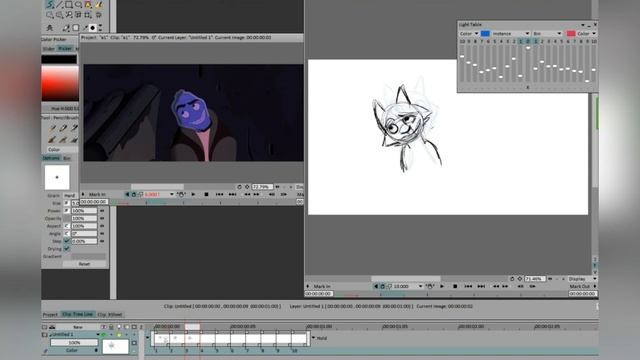640x360 pixels.
Task: Open the Bin dropdown in Light Table
Action: click(x=547, y=33)
